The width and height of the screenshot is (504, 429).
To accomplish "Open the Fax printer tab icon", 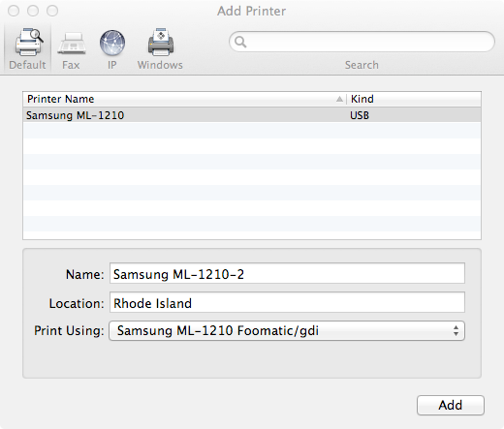I will click(72, 43).
